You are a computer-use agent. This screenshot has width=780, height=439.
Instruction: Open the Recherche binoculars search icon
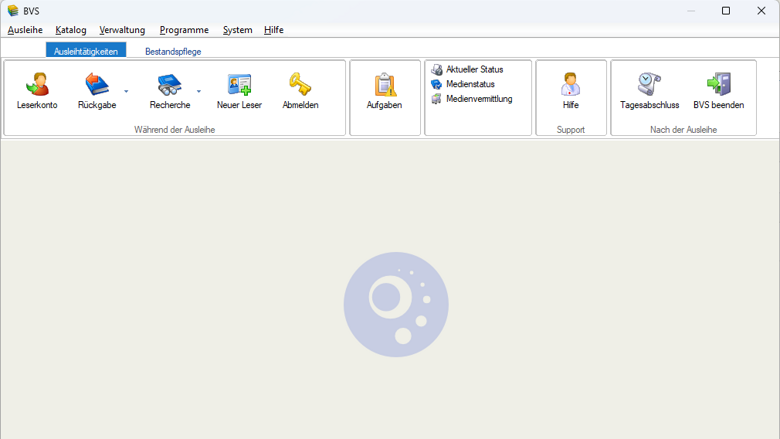pyautogui.click(x=170, y=84)
